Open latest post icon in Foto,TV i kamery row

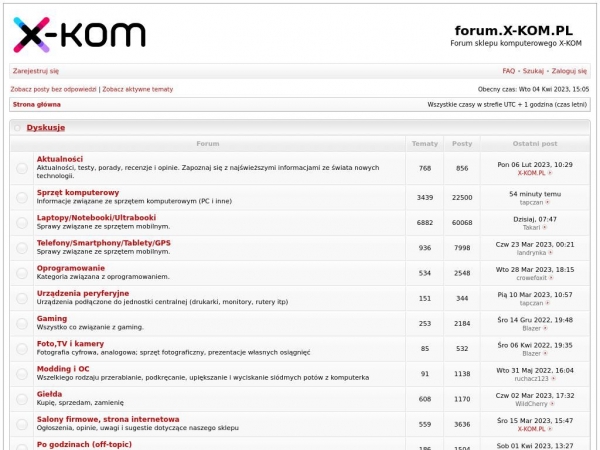[x=545, y=354]
